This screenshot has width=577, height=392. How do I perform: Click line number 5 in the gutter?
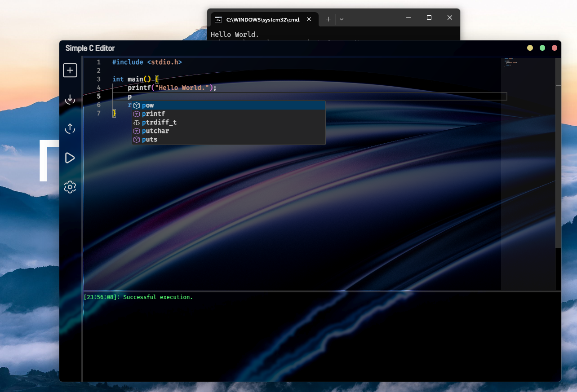[x=98, y=96]
